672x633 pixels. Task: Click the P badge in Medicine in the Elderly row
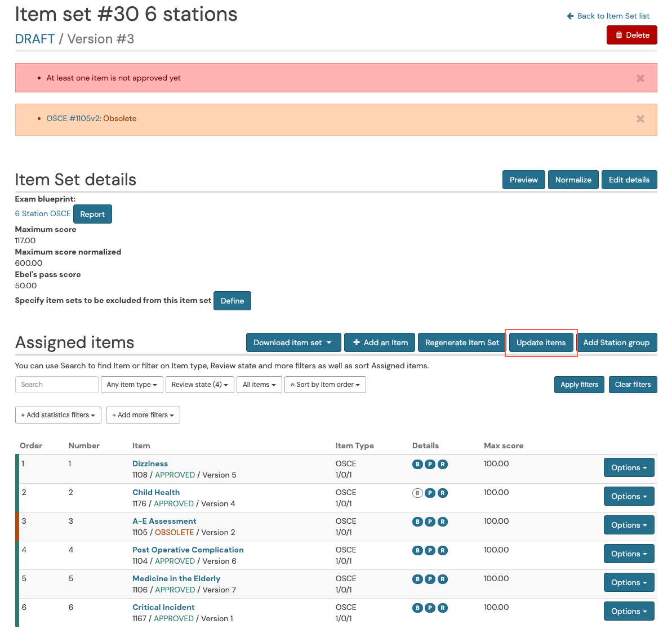tap(430, 579)
